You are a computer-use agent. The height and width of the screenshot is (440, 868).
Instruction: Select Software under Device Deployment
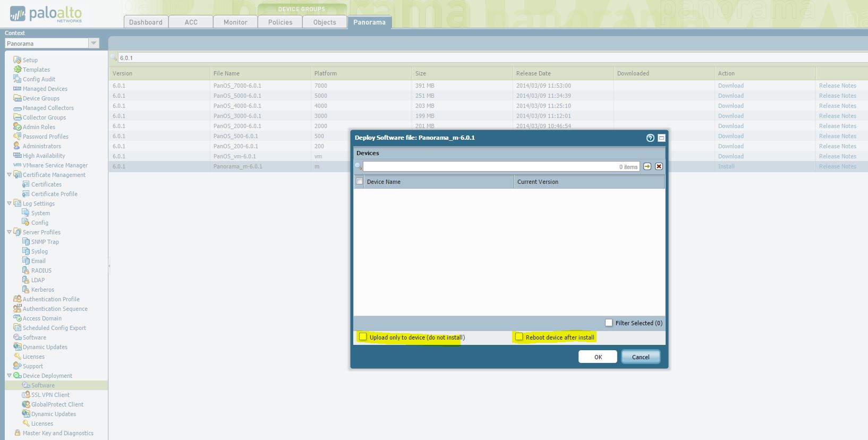point(43,385)
